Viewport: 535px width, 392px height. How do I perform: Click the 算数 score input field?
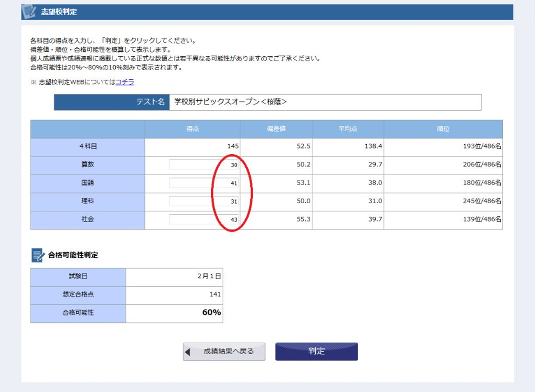tap(204, 165)
